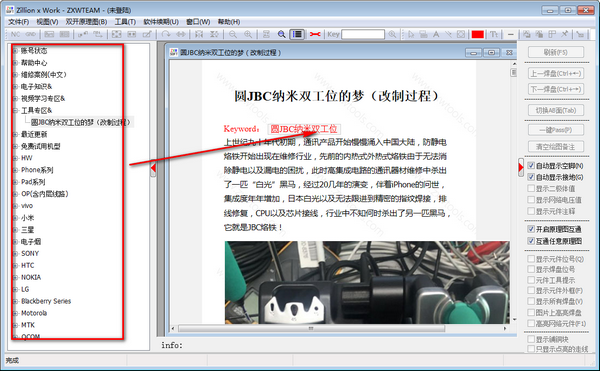Click the Key search input field
Viewport: 600px width, 371px height.
pos(363,34)
